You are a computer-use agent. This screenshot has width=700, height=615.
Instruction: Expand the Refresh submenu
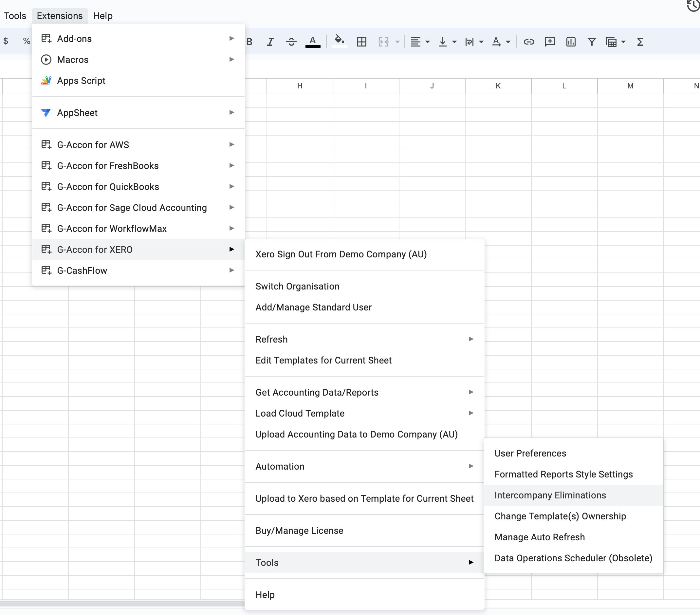(x=364, y=339)
